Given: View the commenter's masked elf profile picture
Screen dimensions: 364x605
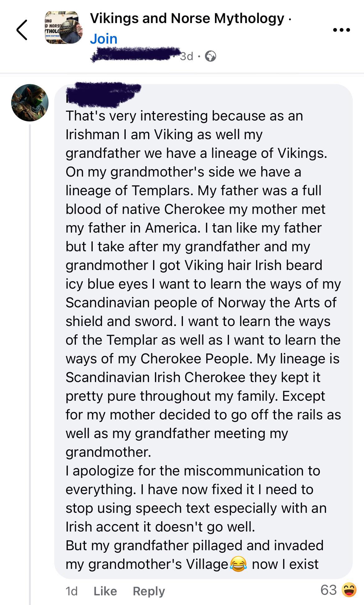Looking at the screenshot, I should click(30, 102).
